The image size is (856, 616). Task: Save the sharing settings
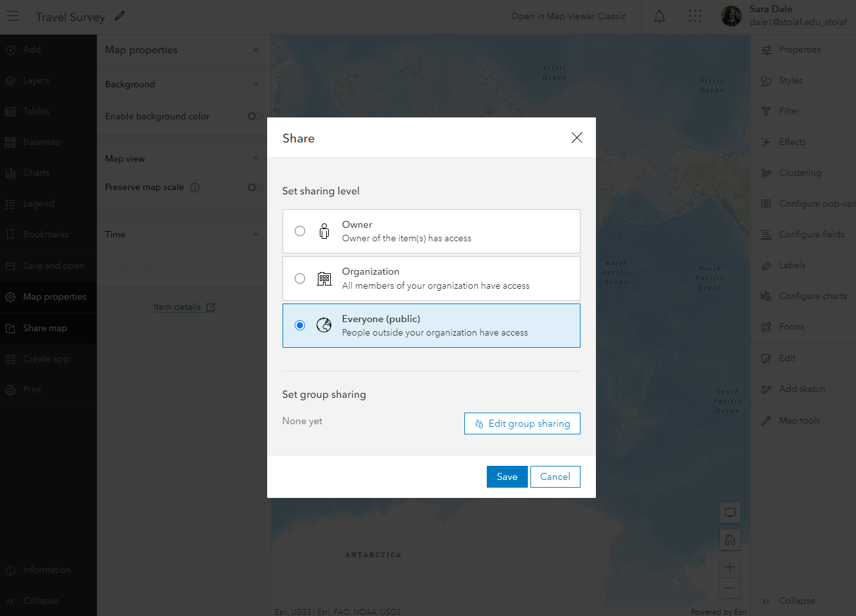(x=507, y=477)
